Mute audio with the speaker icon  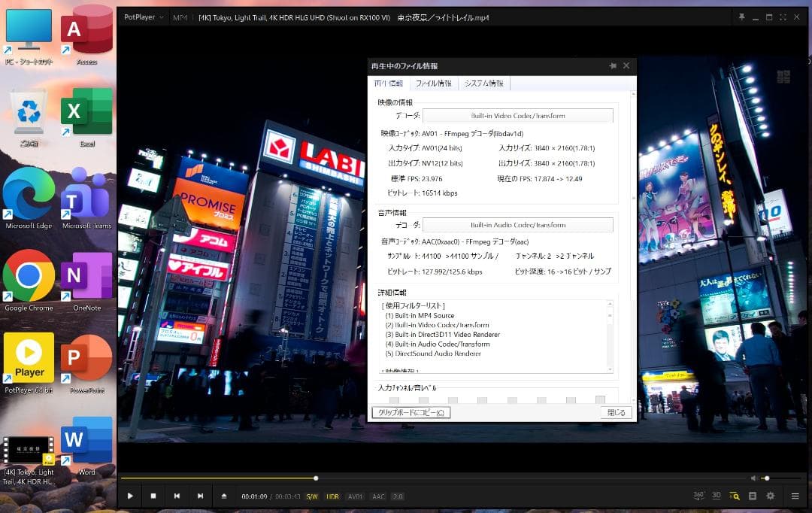[x=753, y=478]
